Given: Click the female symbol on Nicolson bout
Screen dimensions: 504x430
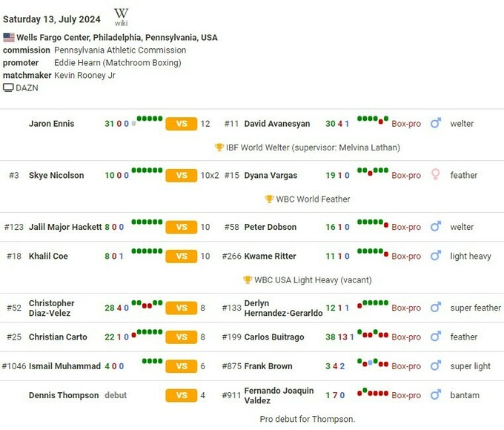Looking at the screenshot, I should 436,175.
